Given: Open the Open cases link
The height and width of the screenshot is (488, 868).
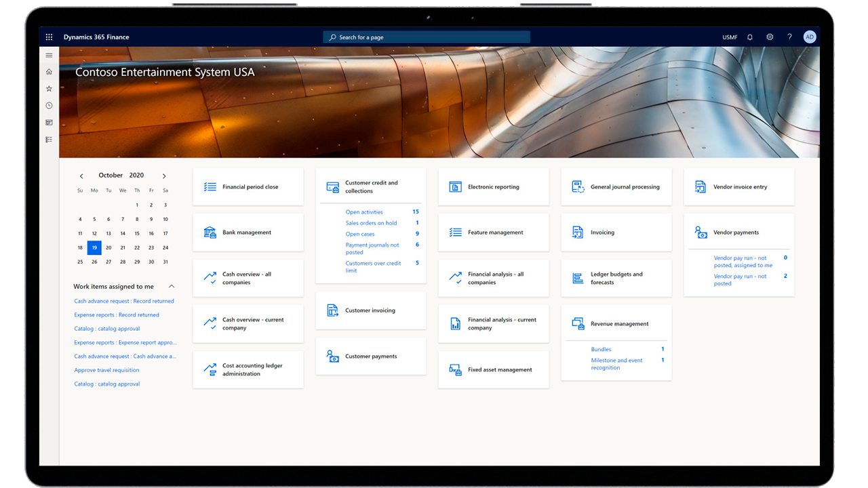Looking at the screenshot, I should tap(360, 234).
